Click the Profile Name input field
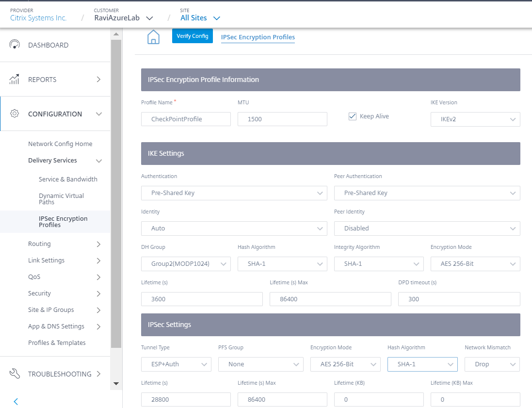The height and width of the screenshot is (408, 532). tap(186, 119)
